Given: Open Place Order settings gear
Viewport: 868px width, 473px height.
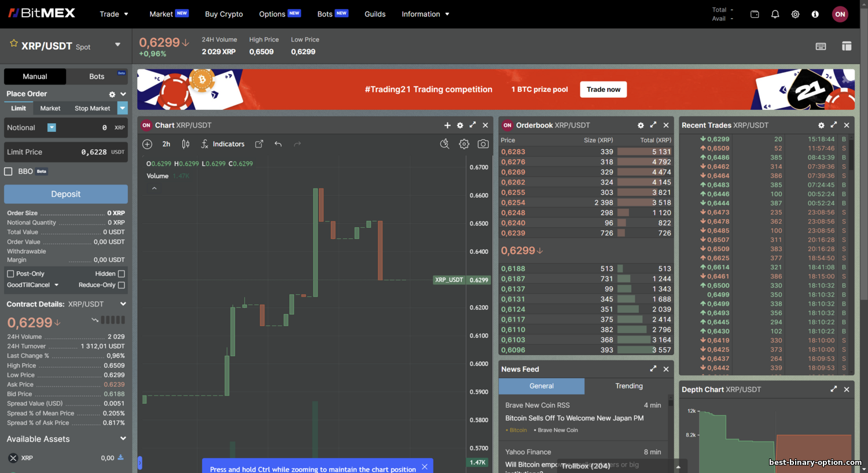Looking at the screenshot, I should 112,94.
